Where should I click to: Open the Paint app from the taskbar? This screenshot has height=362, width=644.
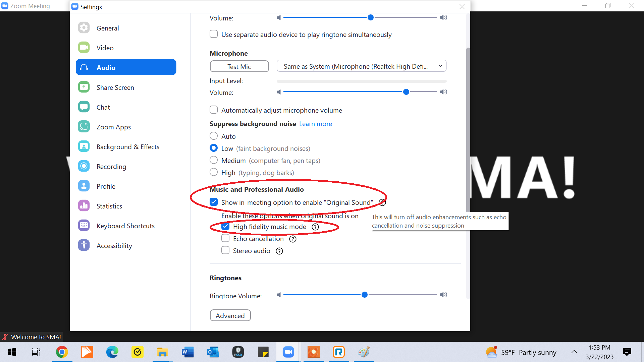pos(364,352)
